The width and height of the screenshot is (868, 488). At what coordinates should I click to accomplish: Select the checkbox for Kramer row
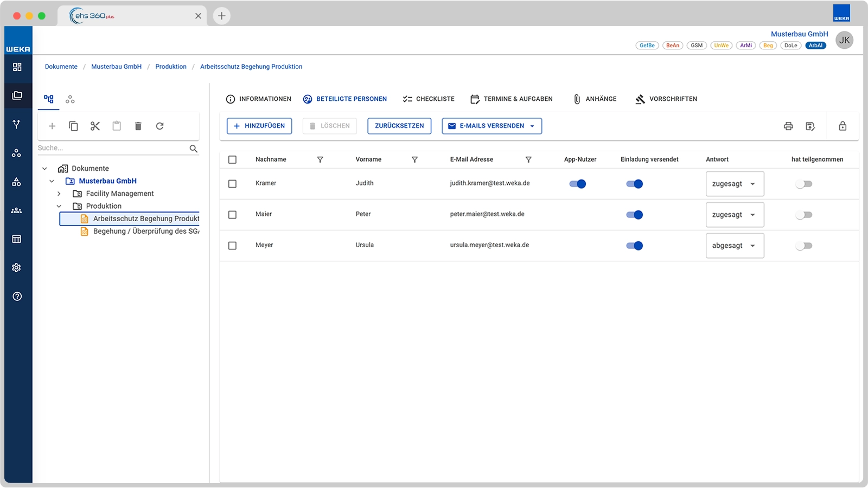(232, 184)
